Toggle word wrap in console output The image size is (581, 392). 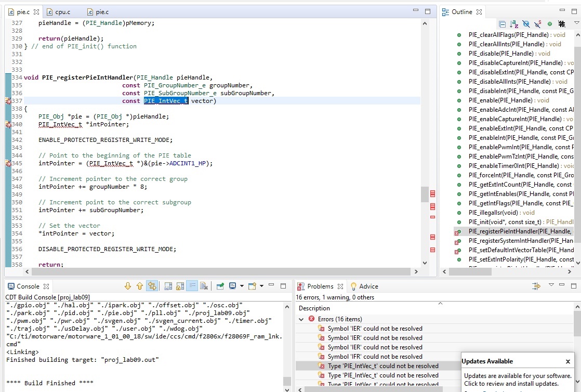[x=193, y=285]
